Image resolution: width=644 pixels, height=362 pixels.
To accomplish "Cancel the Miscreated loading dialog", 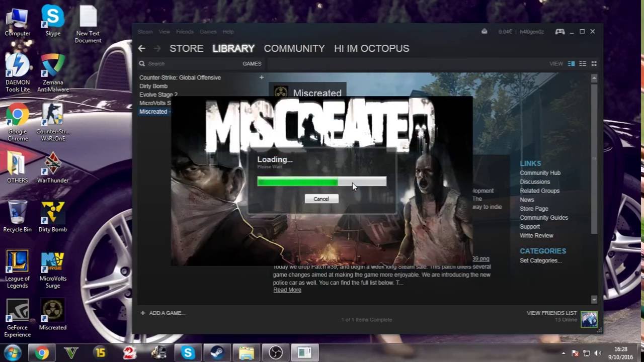I will tap(321, 199).
